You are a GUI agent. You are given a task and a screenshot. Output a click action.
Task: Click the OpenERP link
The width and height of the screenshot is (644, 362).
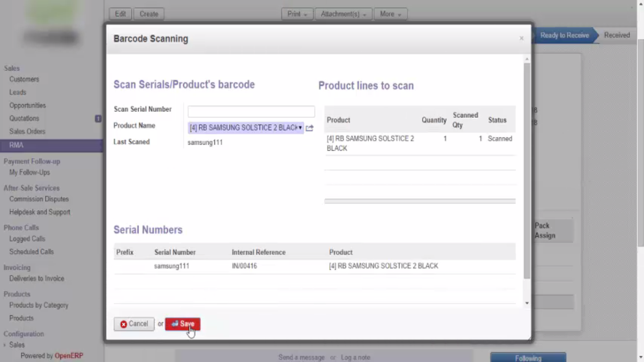[x=69, y=356]
